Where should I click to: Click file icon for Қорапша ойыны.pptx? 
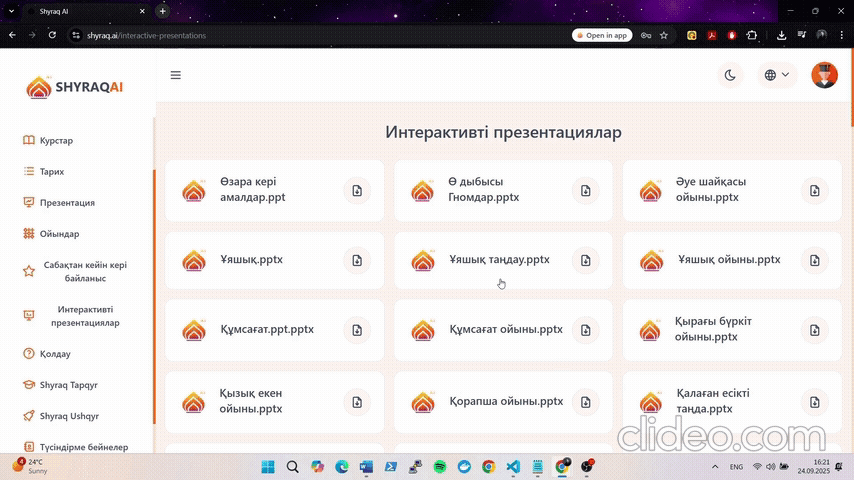(586, 402)
